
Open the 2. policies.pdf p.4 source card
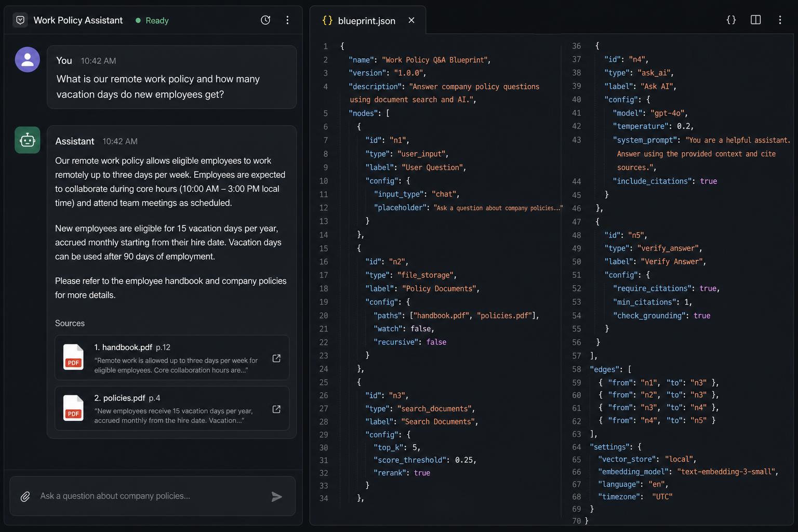[x=172, y=408]
